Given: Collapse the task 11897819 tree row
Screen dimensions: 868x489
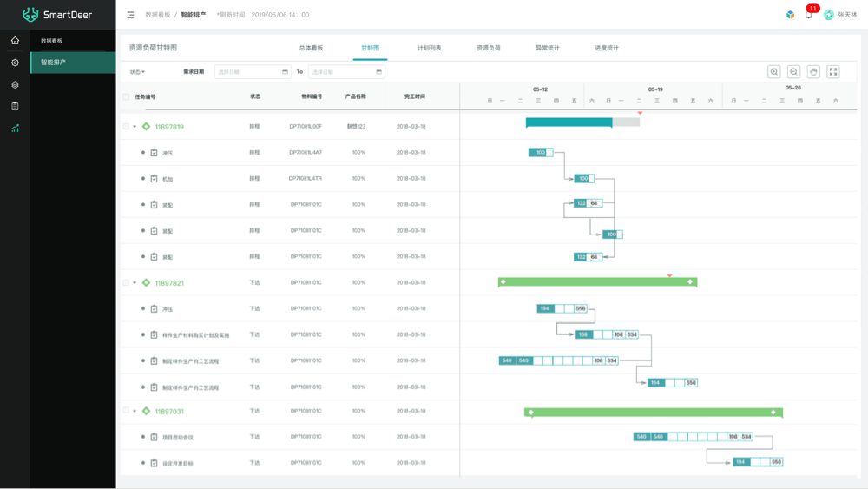Looking at the screenshot, I should [135, 127].
